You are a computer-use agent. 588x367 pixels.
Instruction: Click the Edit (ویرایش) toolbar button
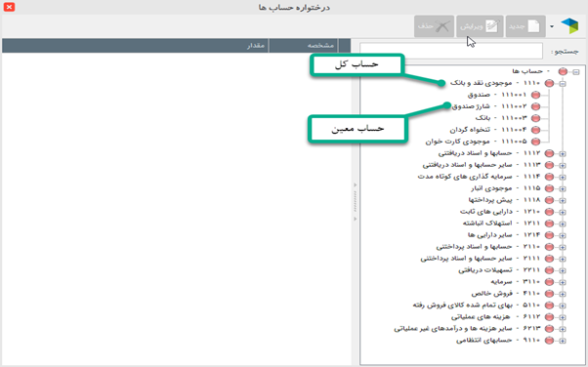[x=480, y=26]
